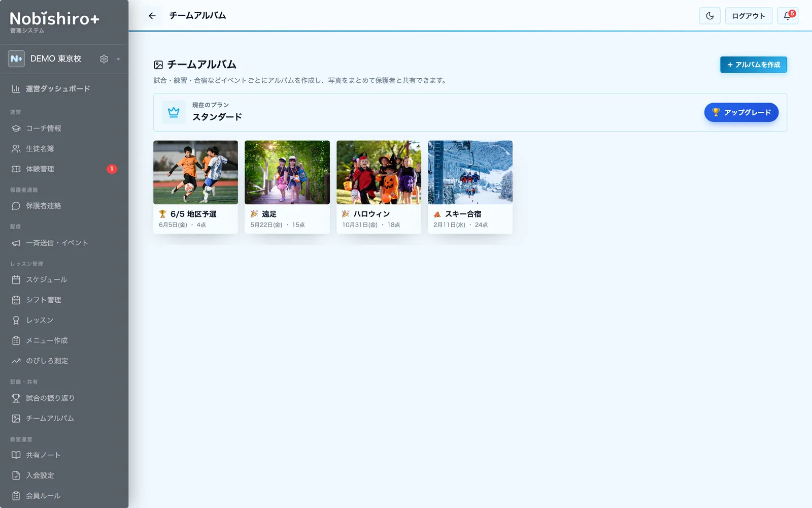Image resolution: width=812 pixels, height=508 pixels.
Task: Click sidebar チームアルバム image icon
Action: point(16,418)
